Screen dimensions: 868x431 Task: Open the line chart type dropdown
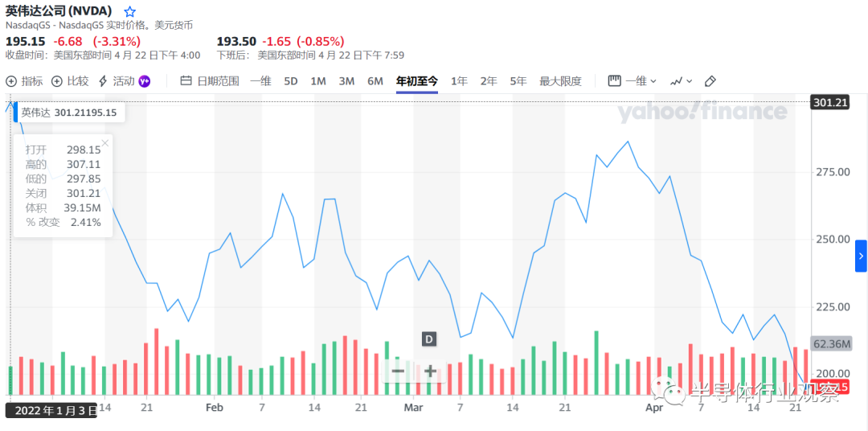point(682,81)
